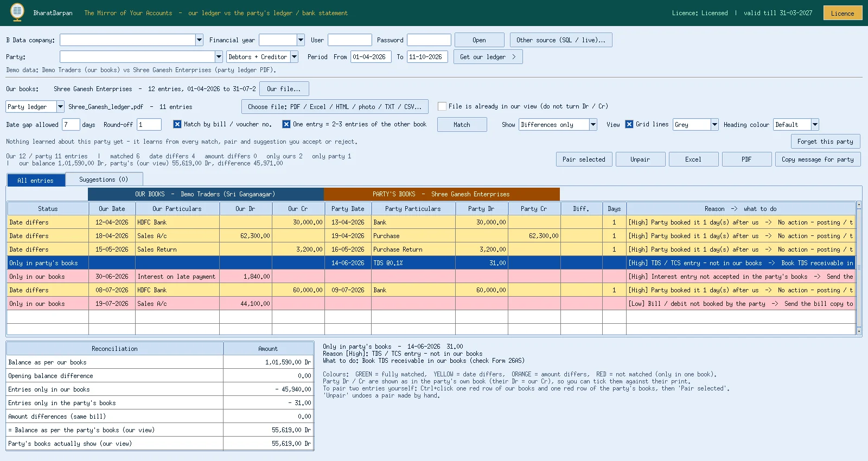Image resolution: width=868 pixels, height=461 pixels.
Task: Open the Debtors + Creditor dropdown
Action: pos(294,57)
